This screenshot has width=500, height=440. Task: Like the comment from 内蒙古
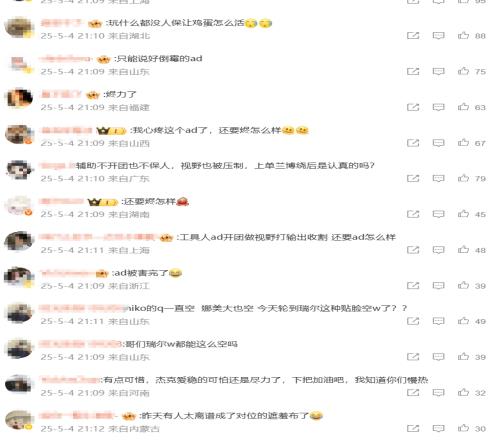coord(463,428)
